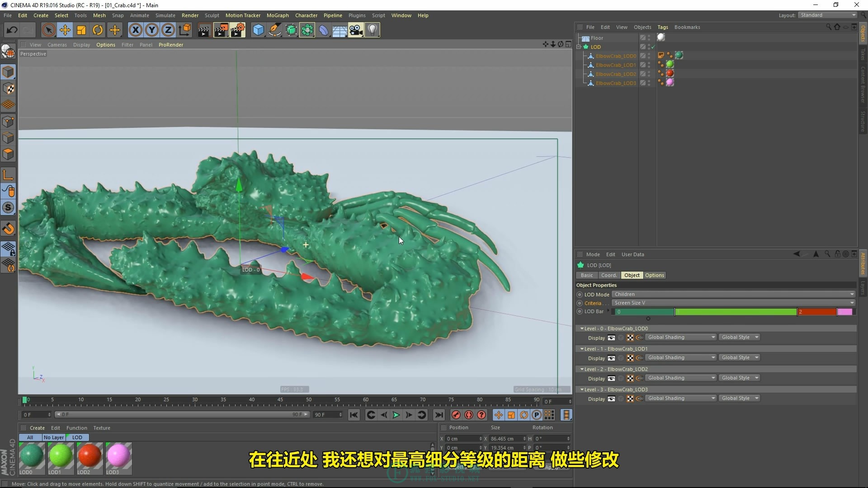This screenshot has height=488, width=868.
Task: Toggle Z axis lock
Action: (168, 30)
